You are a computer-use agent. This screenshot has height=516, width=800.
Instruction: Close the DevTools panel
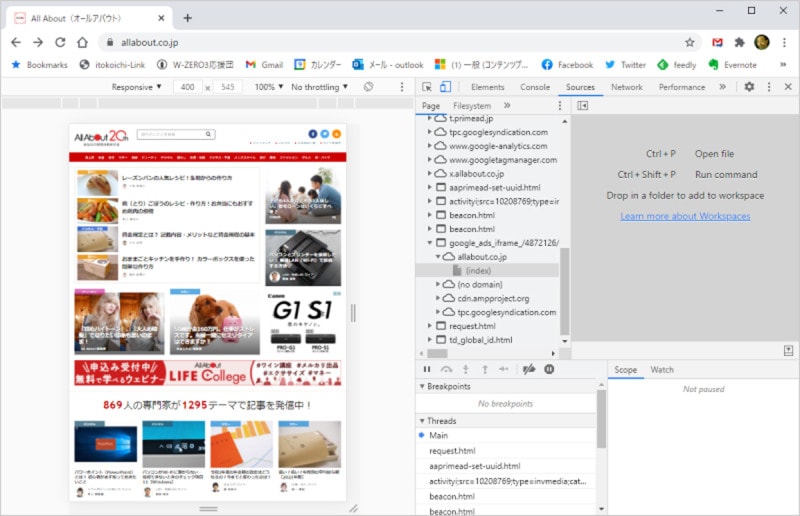(x=788, y=87)
